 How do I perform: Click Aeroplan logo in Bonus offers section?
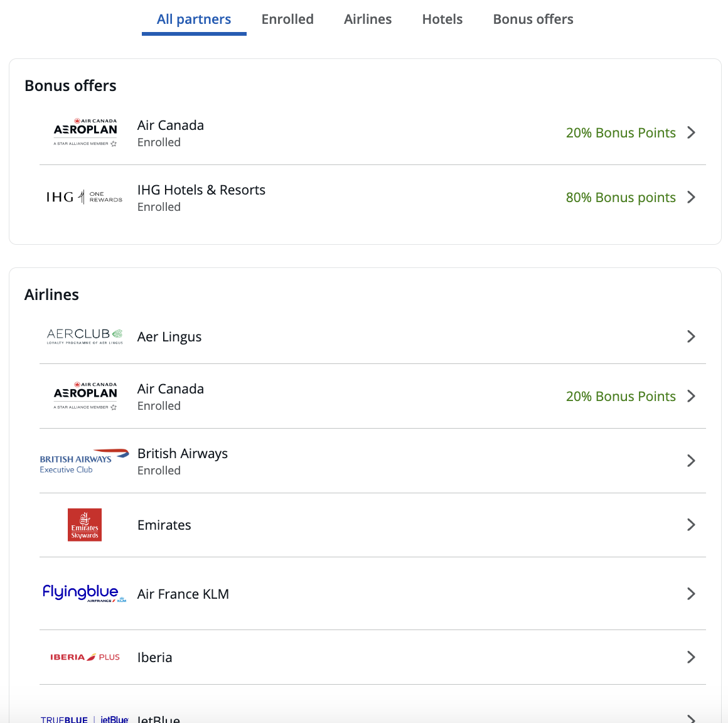point(85,132)
